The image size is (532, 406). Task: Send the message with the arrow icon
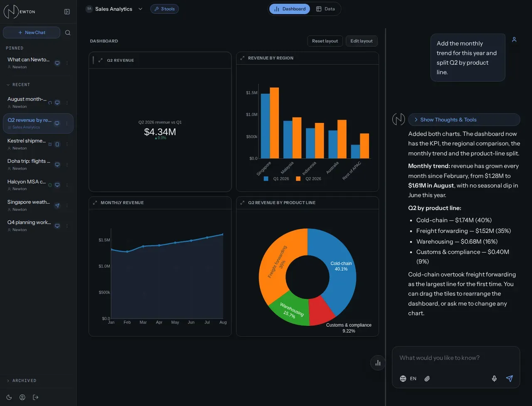tap(510, 379)
